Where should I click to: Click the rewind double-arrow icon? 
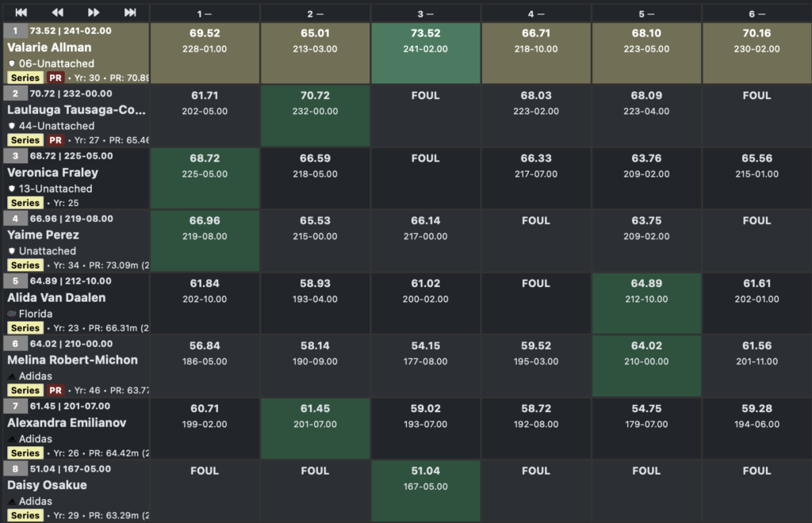pyautogui.click(x=58, y=12)
